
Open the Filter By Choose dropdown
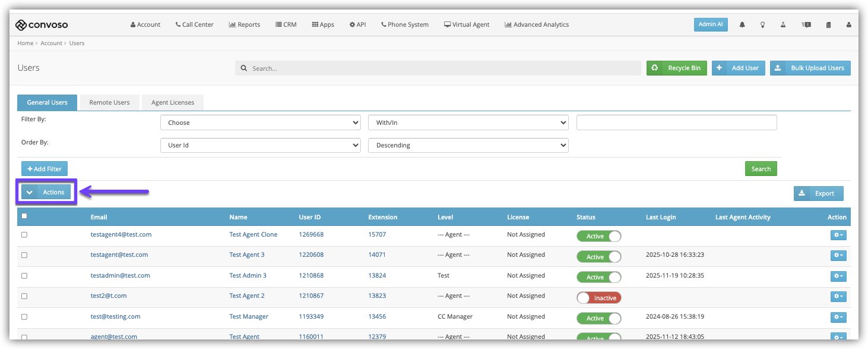261,122
